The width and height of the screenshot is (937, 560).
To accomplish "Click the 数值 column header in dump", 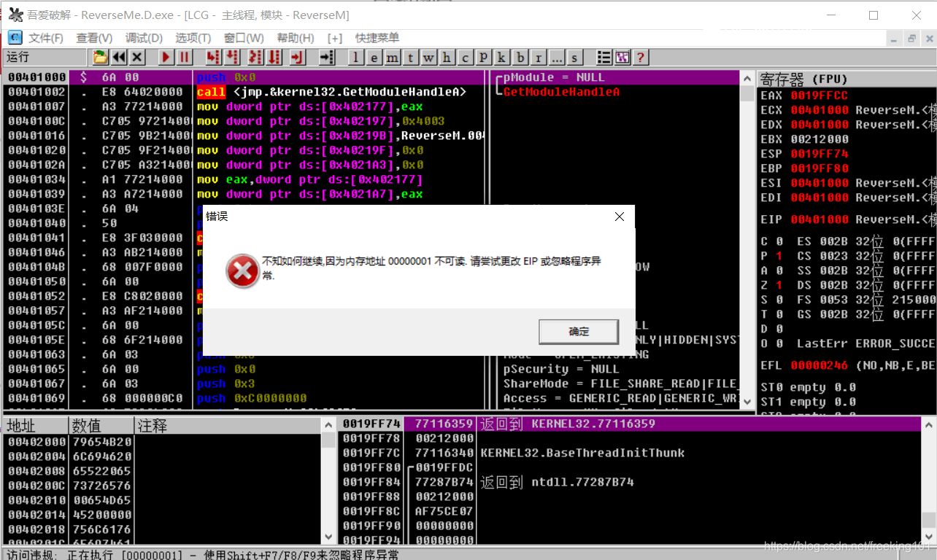I will (101, 426).
